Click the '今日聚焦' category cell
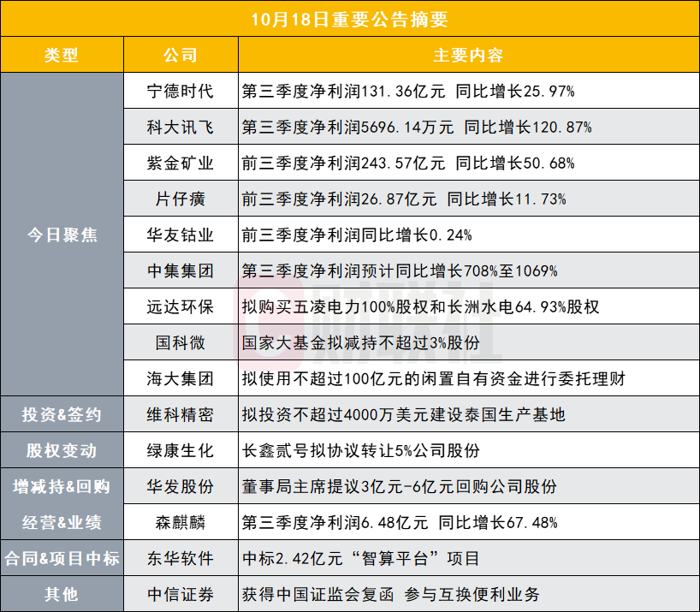This screenshot has width=700, height=612. [62, 235]
